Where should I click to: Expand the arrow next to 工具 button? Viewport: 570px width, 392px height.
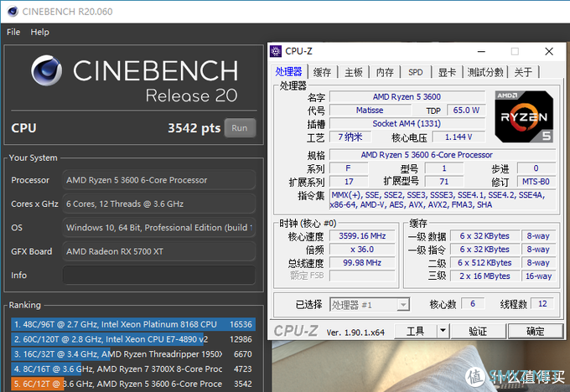pos(443,331)
